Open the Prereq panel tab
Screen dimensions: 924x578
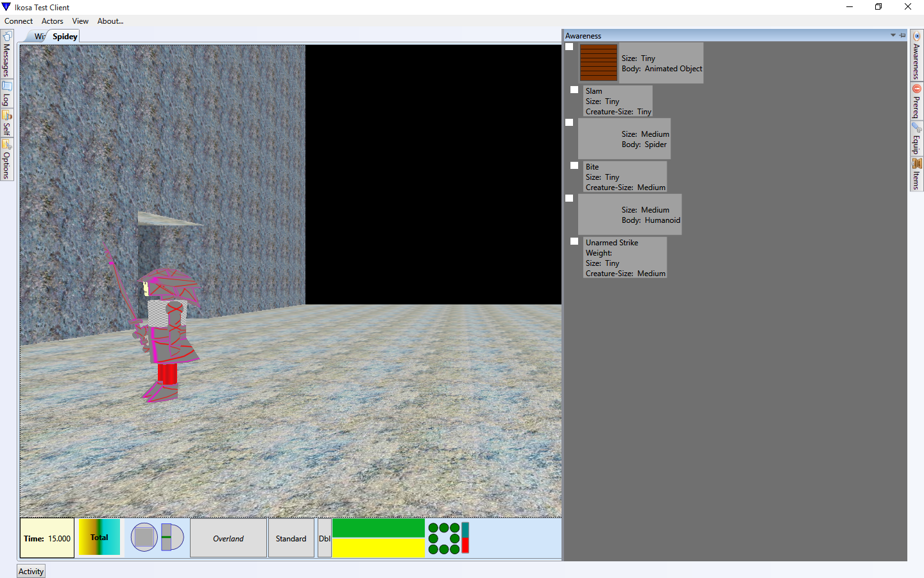(916, 101)
